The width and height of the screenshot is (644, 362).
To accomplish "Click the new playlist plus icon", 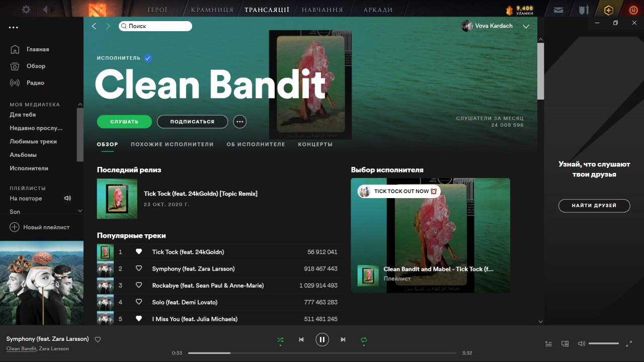I will point(15,227).
